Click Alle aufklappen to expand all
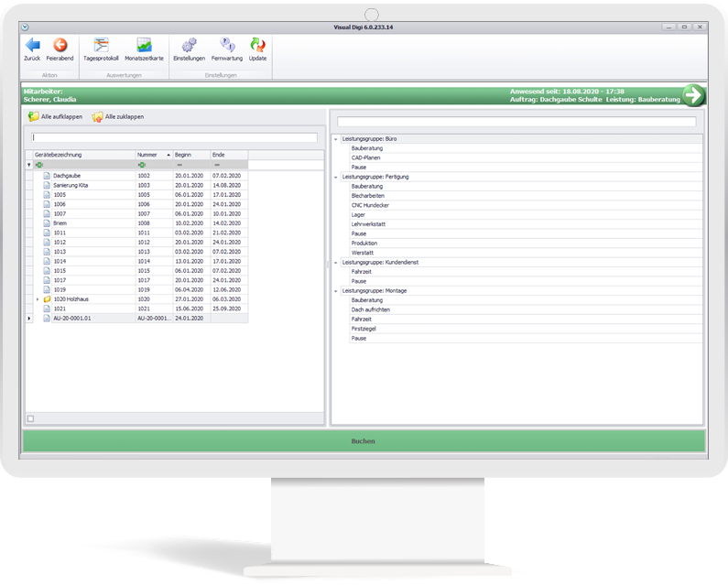The image size is (728, 585). (56, 117)
